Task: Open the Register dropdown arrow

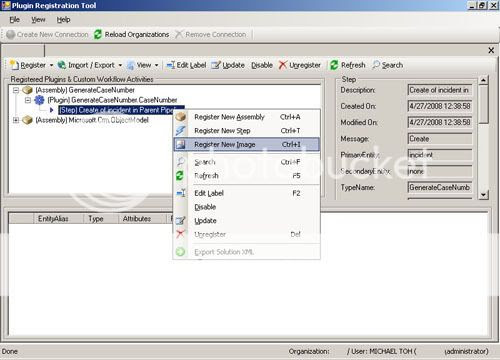Action: (51, 65)
